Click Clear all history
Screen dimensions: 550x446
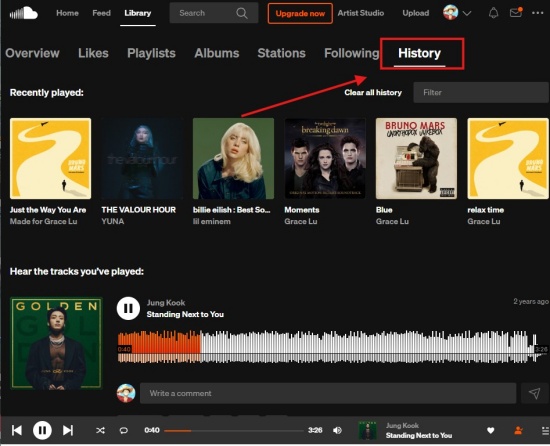click(373, 93)
